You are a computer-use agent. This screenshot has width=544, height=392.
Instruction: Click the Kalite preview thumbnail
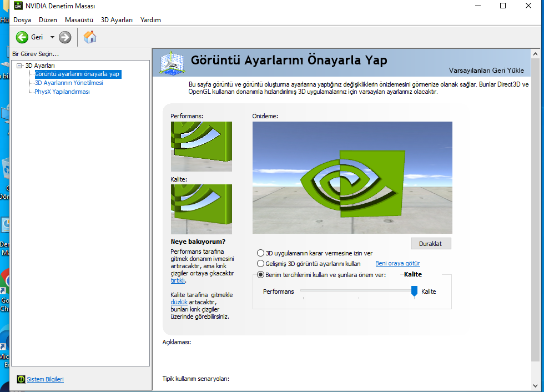pos(201,209)
